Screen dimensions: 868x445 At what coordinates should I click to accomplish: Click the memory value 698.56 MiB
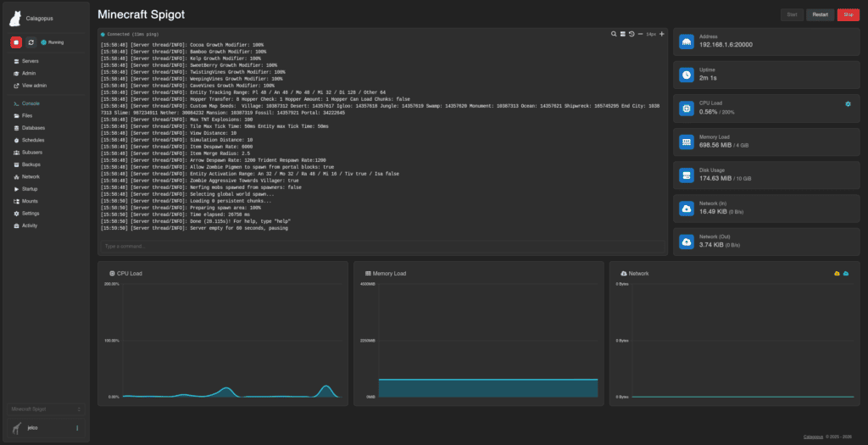tap(715, 145)
